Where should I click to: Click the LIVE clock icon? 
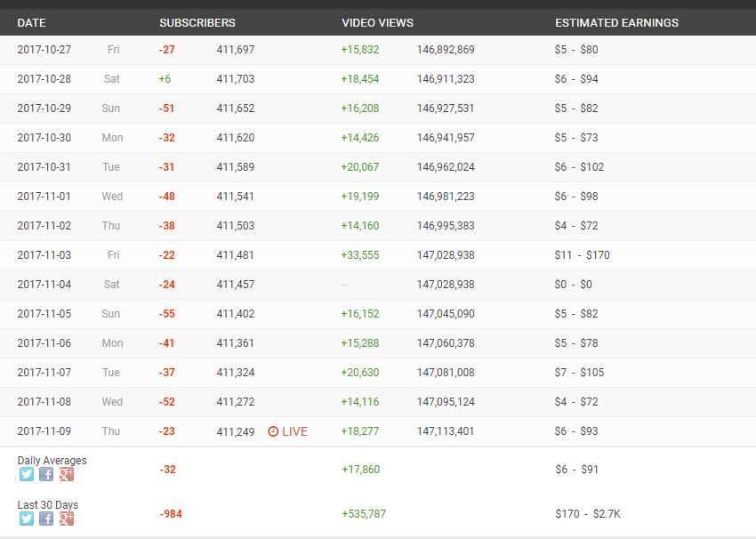click(x=273, y=431)
